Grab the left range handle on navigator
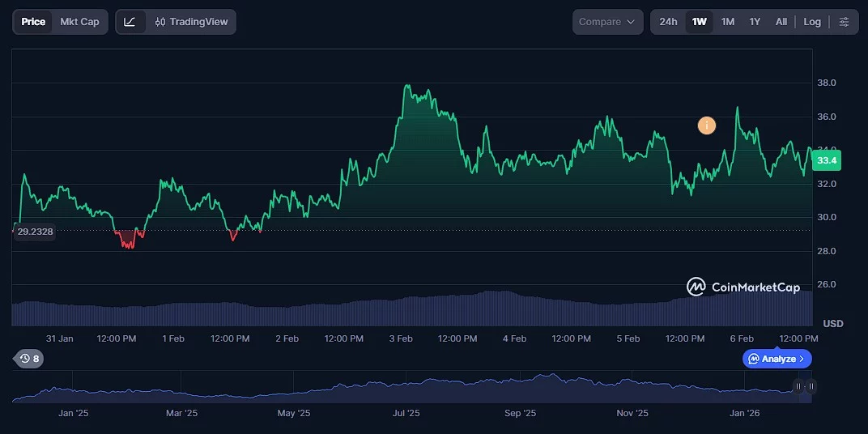The width and height of the screenshot is (868, 434). tap(798, 387)
